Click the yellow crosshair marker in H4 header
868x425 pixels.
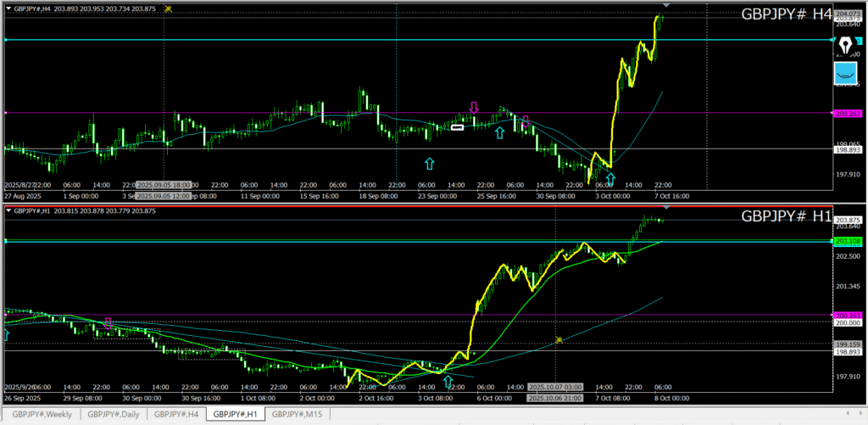[x=169, y=8]
